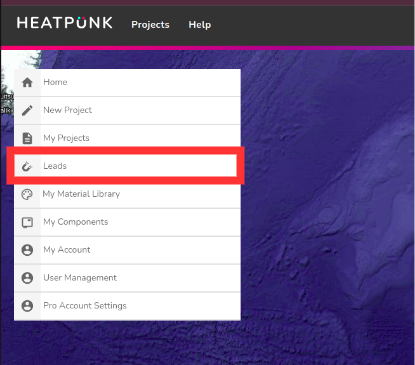Open the Help menu in the top bar
The height and width of the screenshot is (365, 415).
[200, 25]
